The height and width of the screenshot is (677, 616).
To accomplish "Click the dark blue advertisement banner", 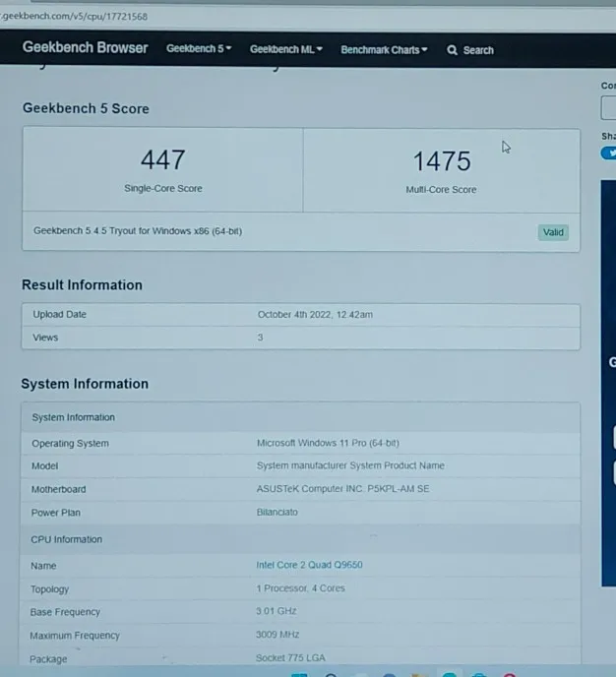I will point(609,384).
